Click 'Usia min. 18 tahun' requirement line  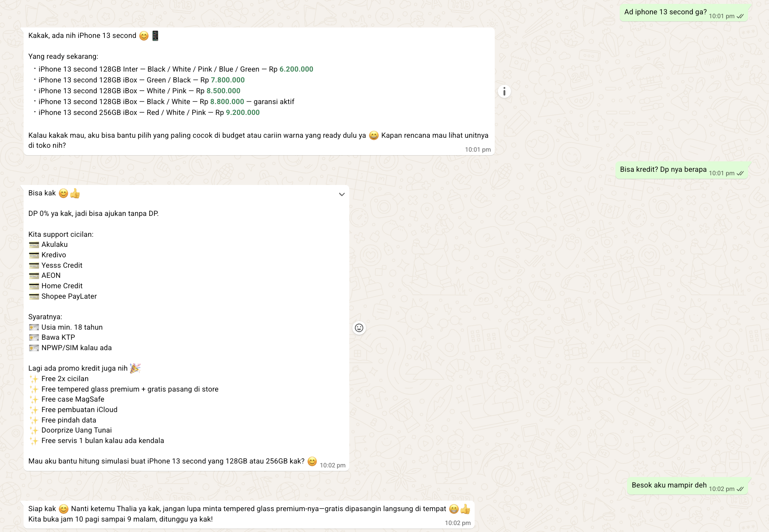pos(66,327)
